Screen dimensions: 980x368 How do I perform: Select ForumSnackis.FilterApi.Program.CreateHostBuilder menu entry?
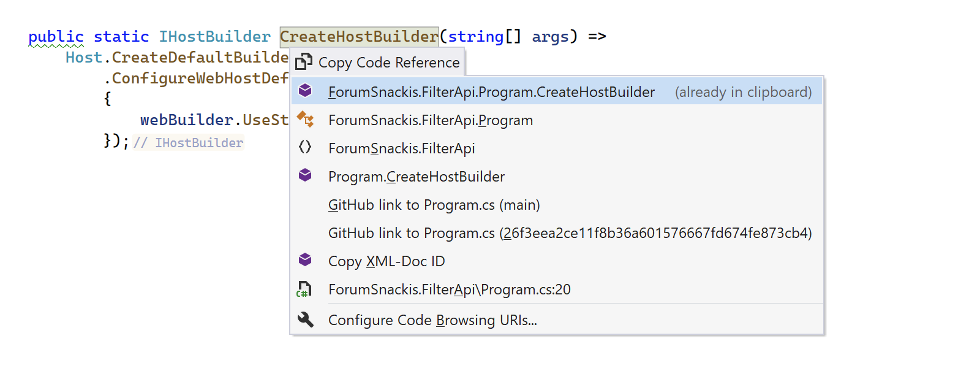557,91
